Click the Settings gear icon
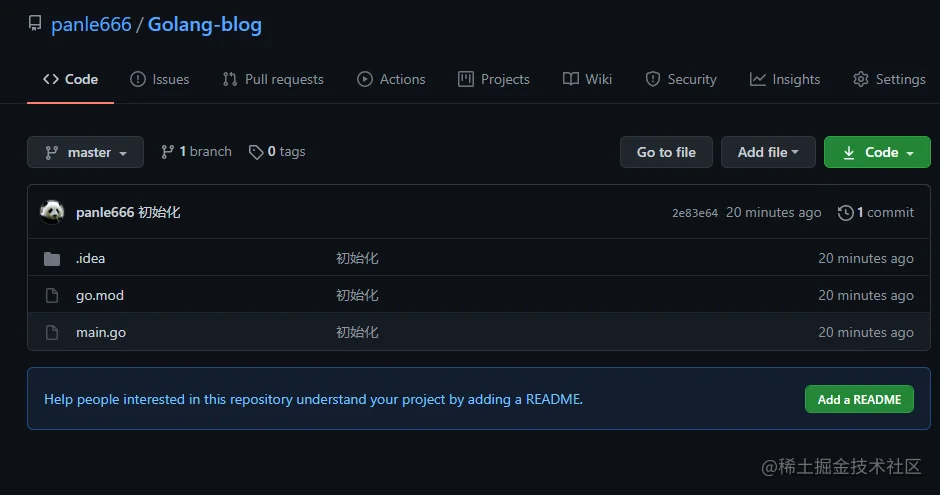The width and height of the screenshot is (940, 495). click(861, 79)
